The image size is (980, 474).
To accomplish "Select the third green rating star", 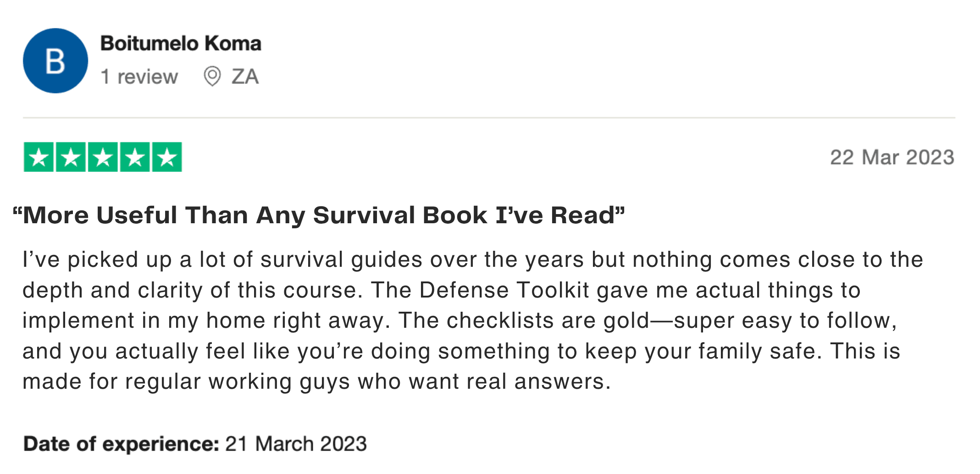I will 103,157.
